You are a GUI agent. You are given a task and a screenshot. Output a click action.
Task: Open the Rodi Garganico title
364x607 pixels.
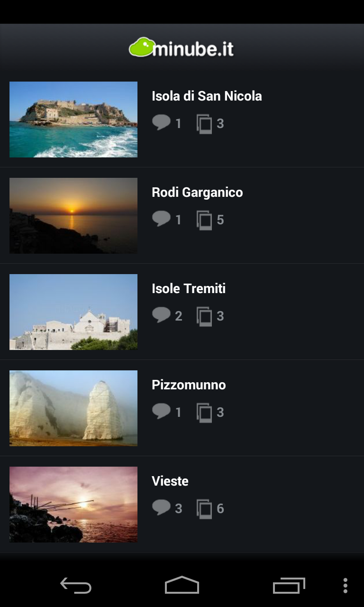tap(197, 193)
